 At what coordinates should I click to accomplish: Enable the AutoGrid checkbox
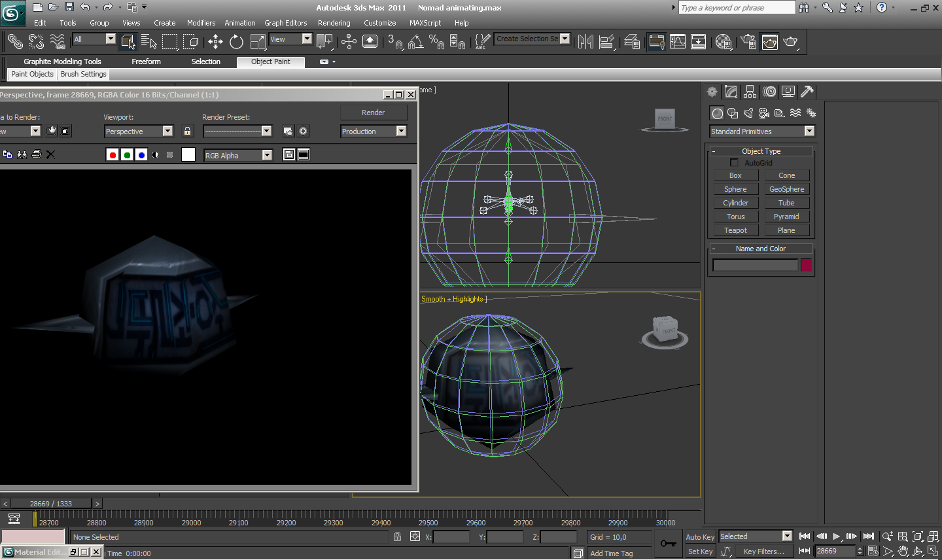coord(734,163)
